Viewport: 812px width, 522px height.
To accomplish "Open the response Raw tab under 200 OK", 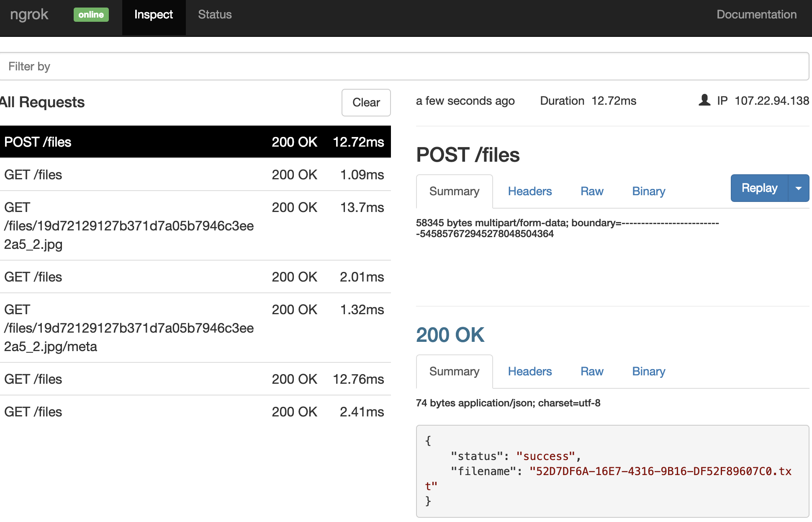I will (x=591, y=372).
